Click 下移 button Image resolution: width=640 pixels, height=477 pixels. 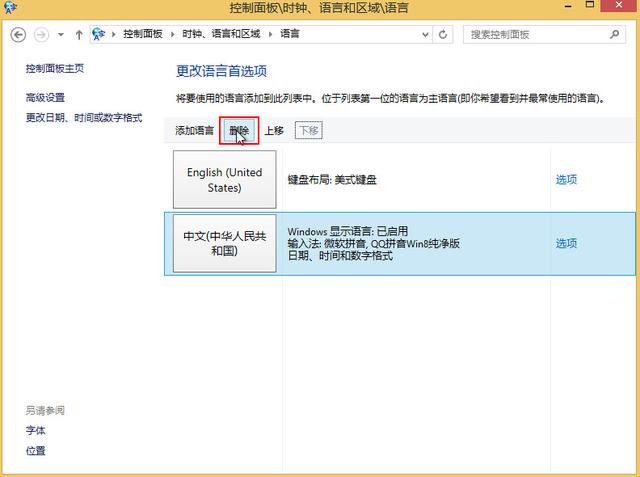tap(309, 130)
